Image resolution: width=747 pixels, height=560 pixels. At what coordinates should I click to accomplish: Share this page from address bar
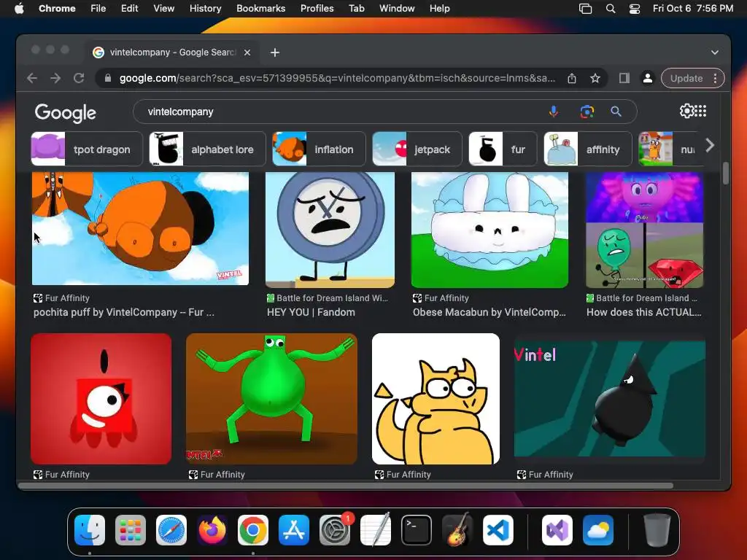point(572,78)
